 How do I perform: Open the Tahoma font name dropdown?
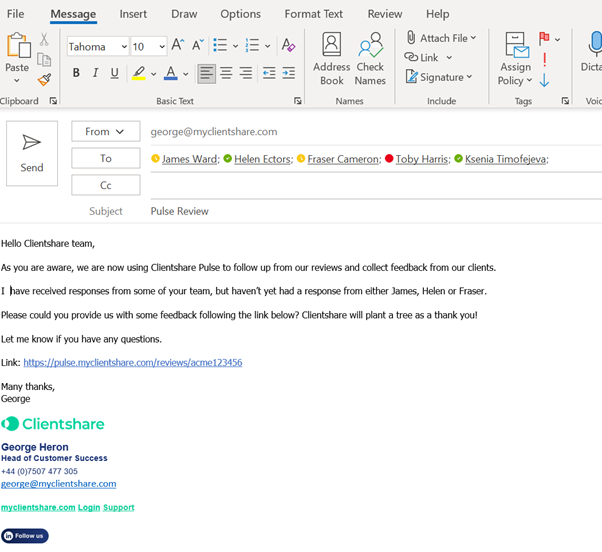click(x=124, y=47)
